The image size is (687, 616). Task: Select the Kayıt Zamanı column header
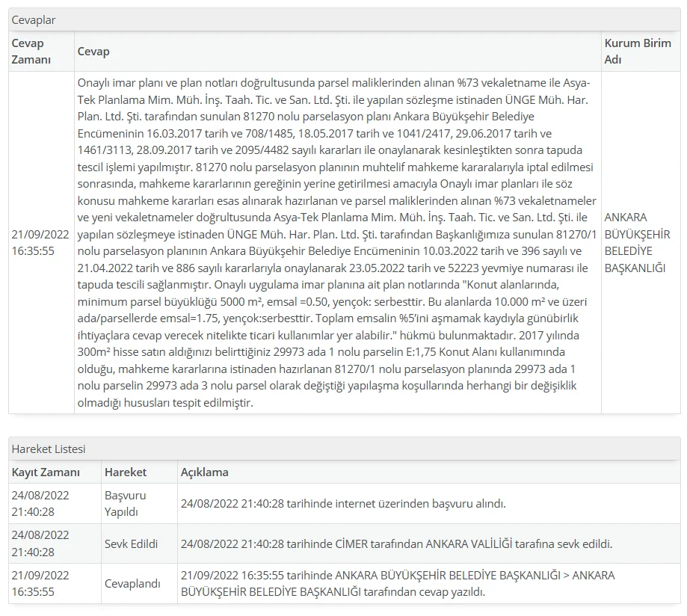[46, 472]
